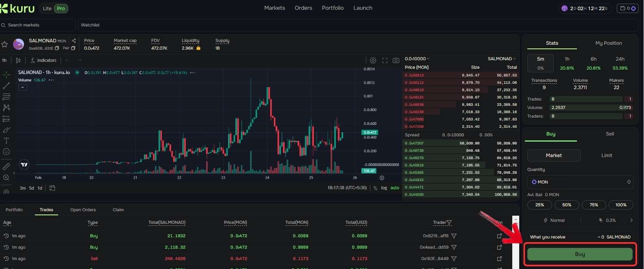Open transaction link for the 248.4826 Sell trade

(499, 259)
